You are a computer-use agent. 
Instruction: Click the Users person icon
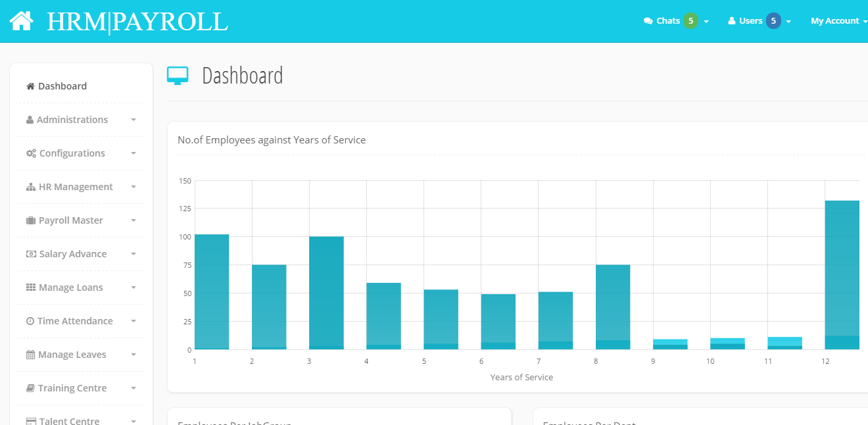coord(731,21)
